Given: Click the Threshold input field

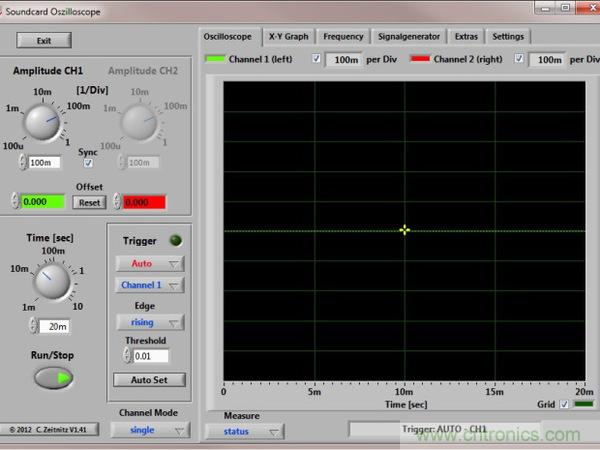Looking at the screenshot, I should pyautogui.click(x=149, y=356).
